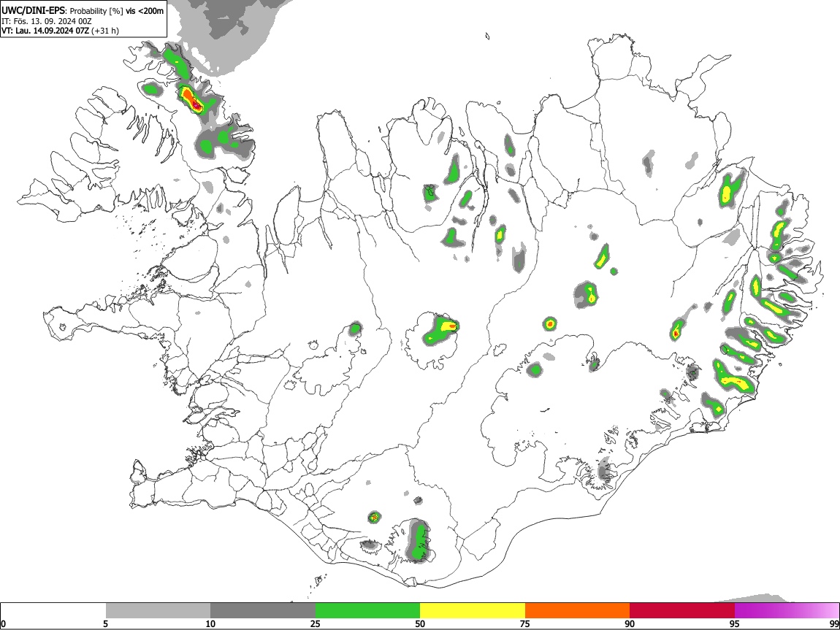Click the red 90-95% legend swatch

point(682,611)
